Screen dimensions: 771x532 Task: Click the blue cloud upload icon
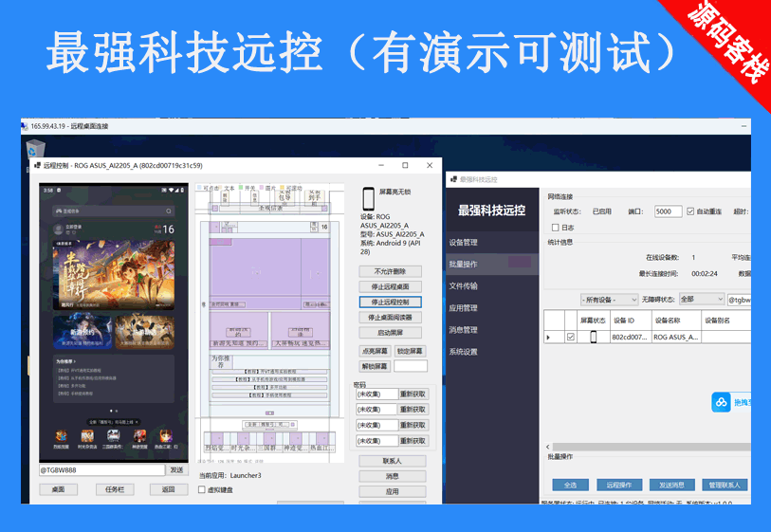722,403
